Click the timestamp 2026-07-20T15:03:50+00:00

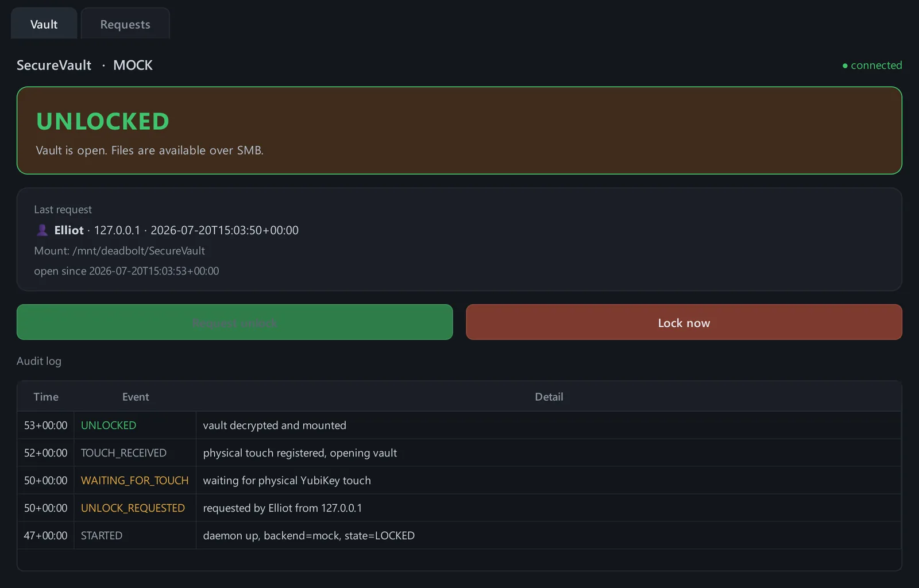[225, 230]
